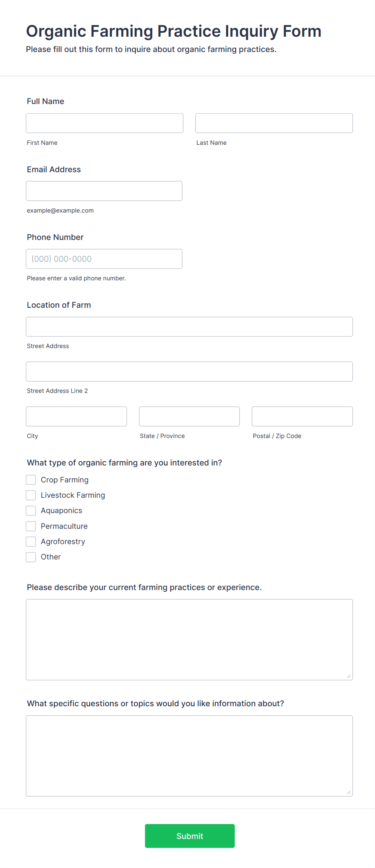Click the Phone Number input box

pyautogui.click(x=104, y=259)
